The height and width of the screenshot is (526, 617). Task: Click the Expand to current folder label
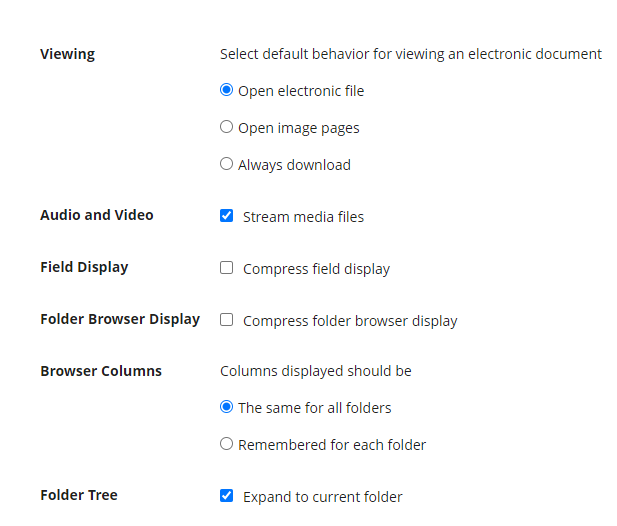[323, 496]
